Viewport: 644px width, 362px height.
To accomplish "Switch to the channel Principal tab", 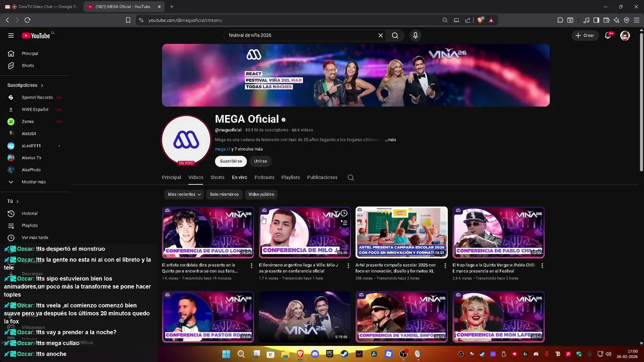I will (172, 177).
